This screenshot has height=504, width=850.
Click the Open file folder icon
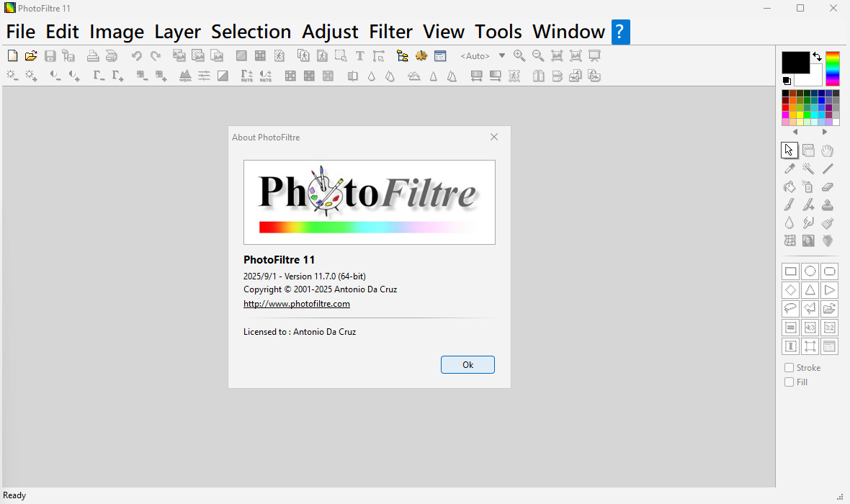31,55
